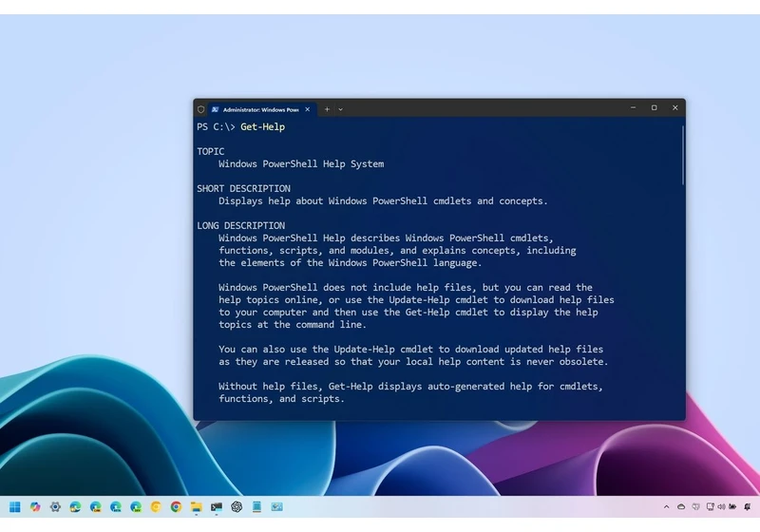Open Edge Dev from the taskbar
Viewport: 760px width, 532px height.
pos(136,506)
